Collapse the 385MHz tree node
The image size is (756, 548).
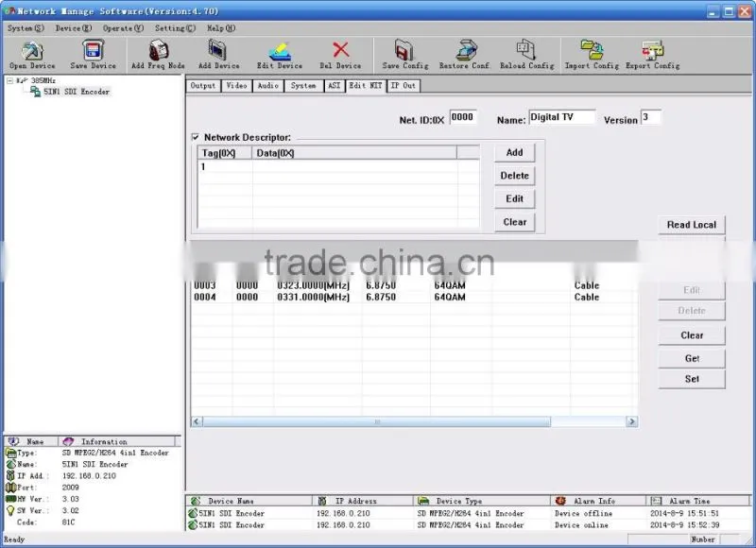(x=9, y=80)
